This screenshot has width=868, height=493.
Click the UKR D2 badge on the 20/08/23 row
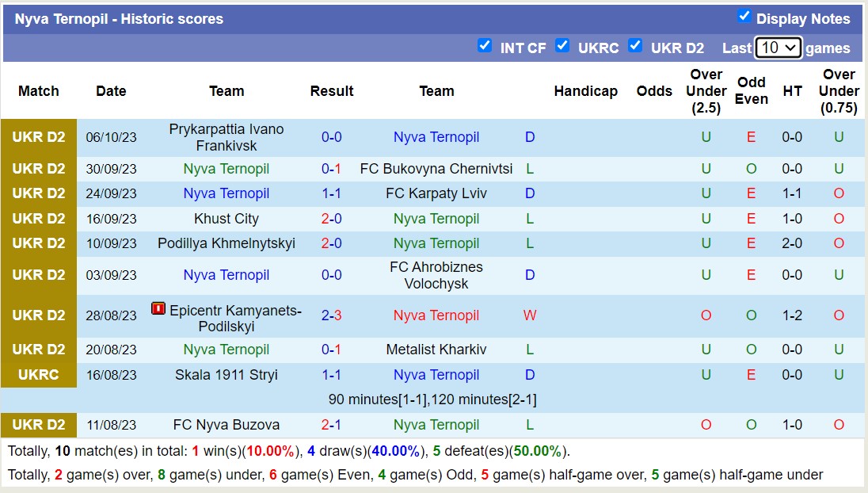38,350
